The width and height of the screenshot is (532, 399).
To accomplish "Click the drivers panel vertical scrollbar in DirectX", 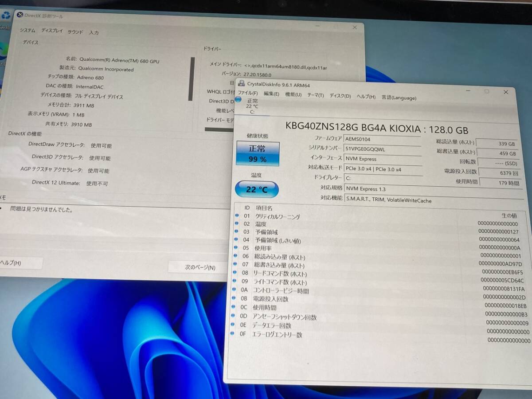I will coord(192,79).
